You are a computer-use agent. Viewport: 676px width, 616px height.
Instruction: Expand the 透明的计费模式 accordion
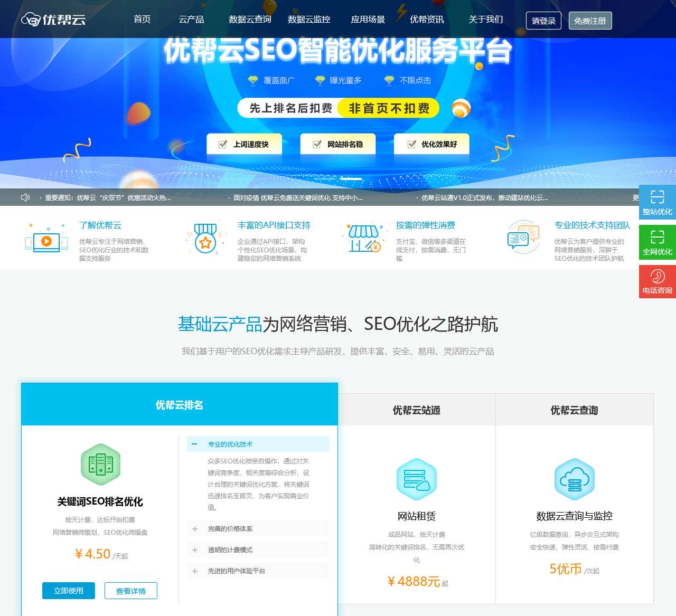(258, 550)
